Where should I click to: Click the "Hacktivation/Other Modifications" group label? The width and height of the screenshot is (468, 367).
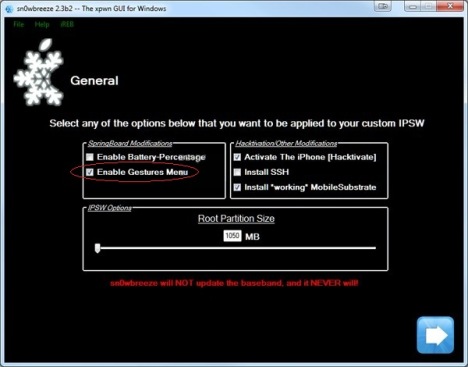tap(286, 144)
